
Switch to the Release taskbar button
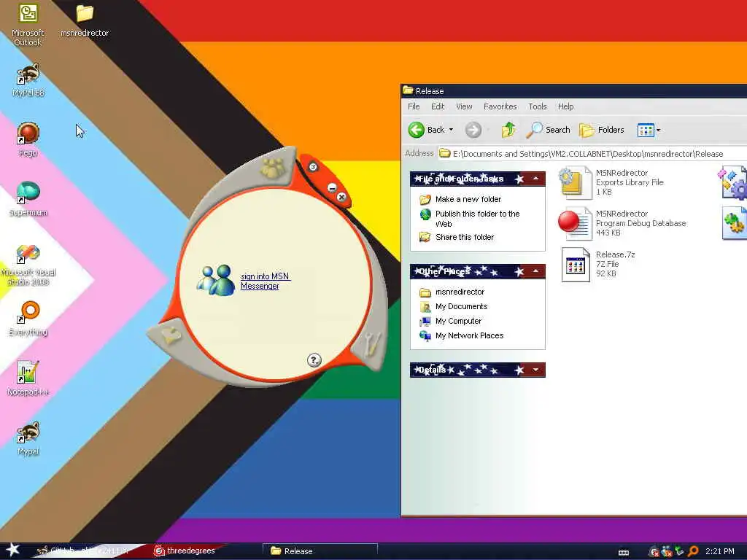(320, 551)
